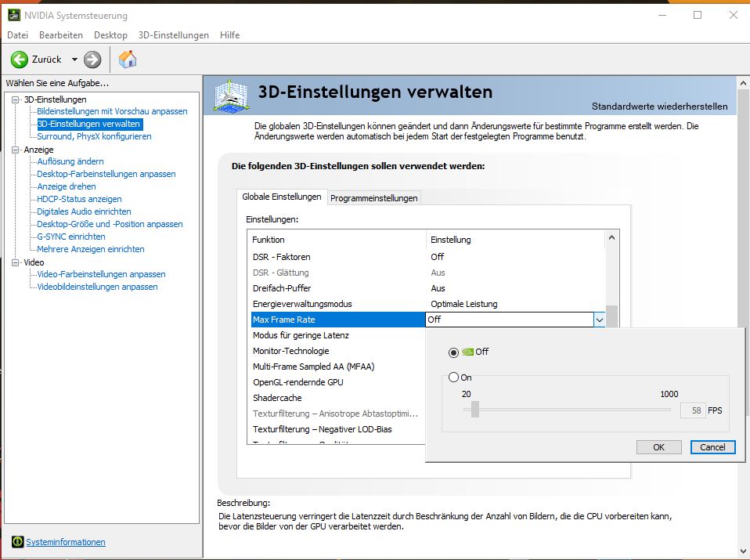Click the main panel scroll down arrow
This screenshot has height=560, width=750.
[743, 551]
